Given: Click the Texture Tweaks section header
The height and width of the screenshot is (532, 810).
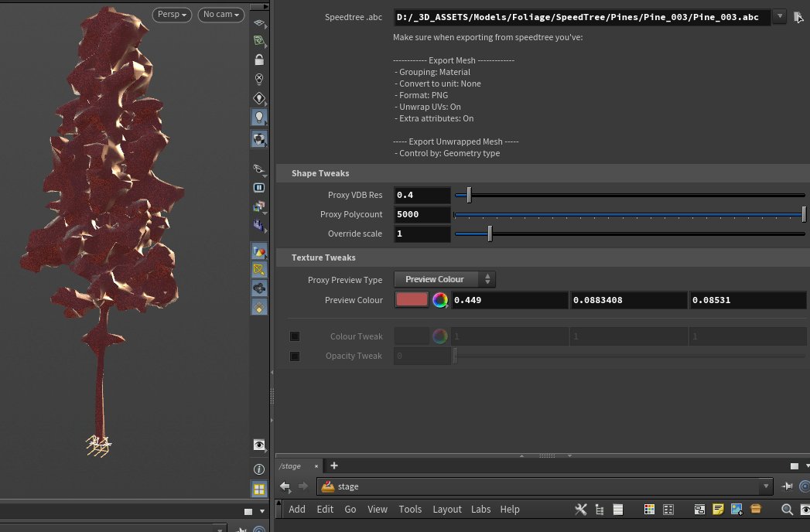Looking at the screenshot, I should click(542, 257).
